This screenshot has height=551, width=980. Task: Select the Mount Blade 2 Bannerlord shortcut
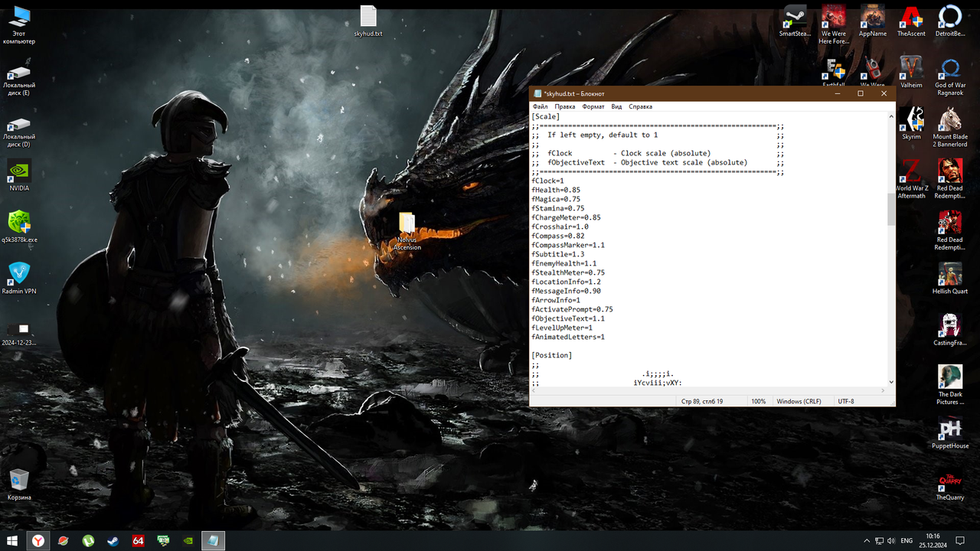pos(950,127)
